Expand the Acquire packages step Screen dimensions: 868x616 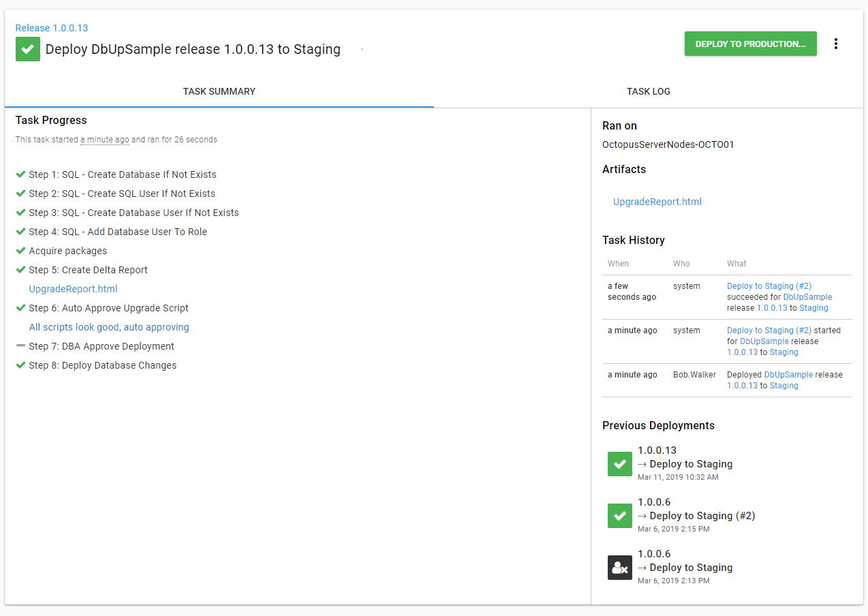[67, 251]
